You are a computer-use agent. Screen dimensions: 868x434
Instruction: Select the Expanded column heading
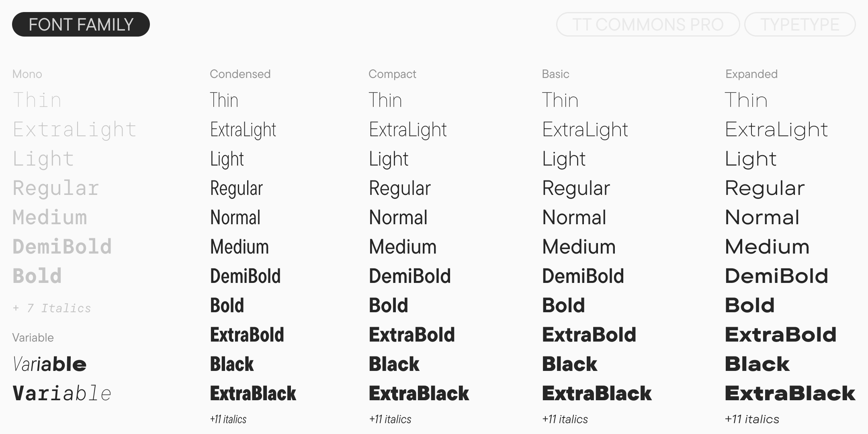point(751,74)
